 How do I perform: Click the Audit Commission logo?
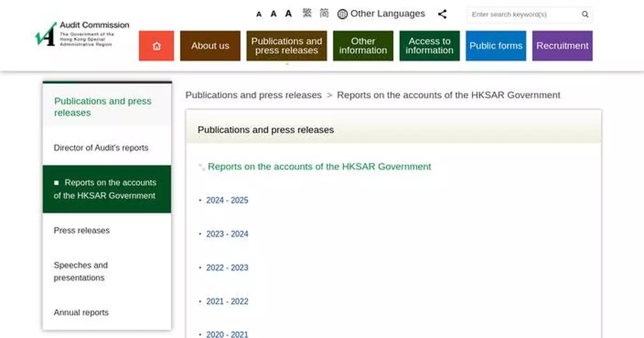[82, 34]
